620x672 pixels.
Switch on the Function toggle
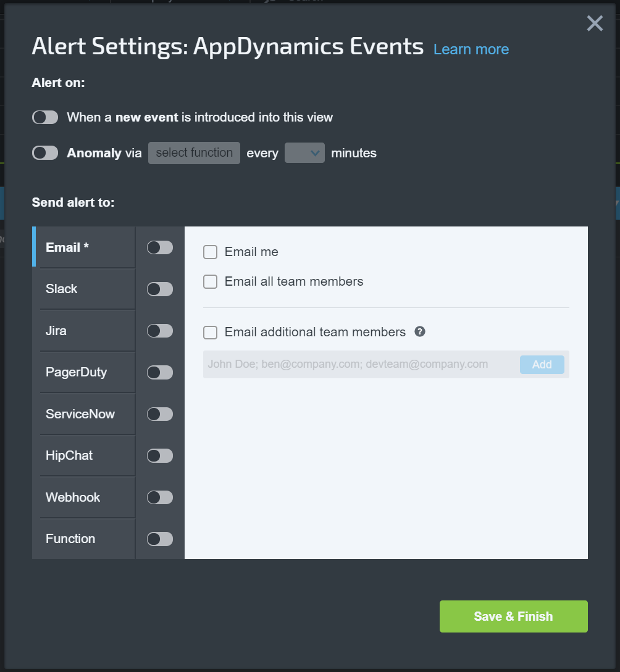coord(160,539)
